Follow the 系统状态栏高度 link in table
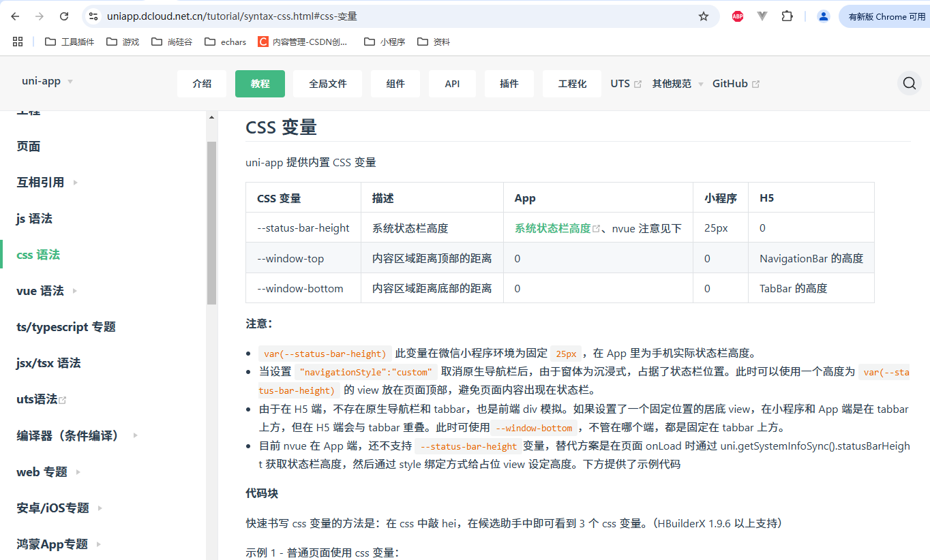930x560 pixels. [x=557, y=228]
